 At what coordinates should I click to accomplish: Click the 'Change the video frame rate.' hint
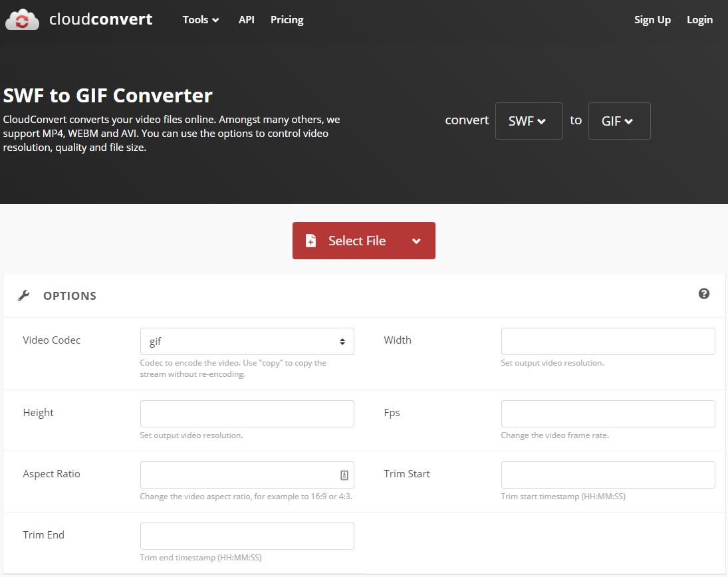coord(555,435)
